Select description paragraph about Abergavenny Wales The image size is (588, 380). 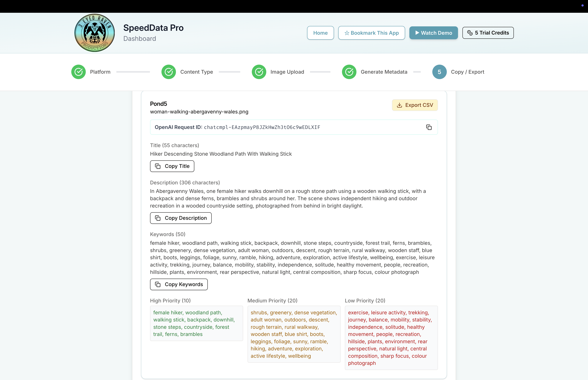point(288,198)
